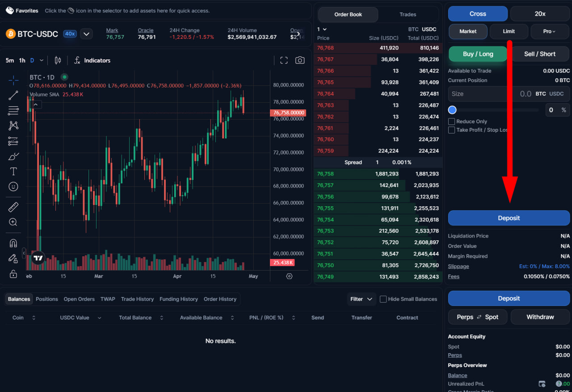Image resolution: width=572 pixels, height=392 pixels.
Task: Click the position size percentage slider handle
Action: pos(452,110)
